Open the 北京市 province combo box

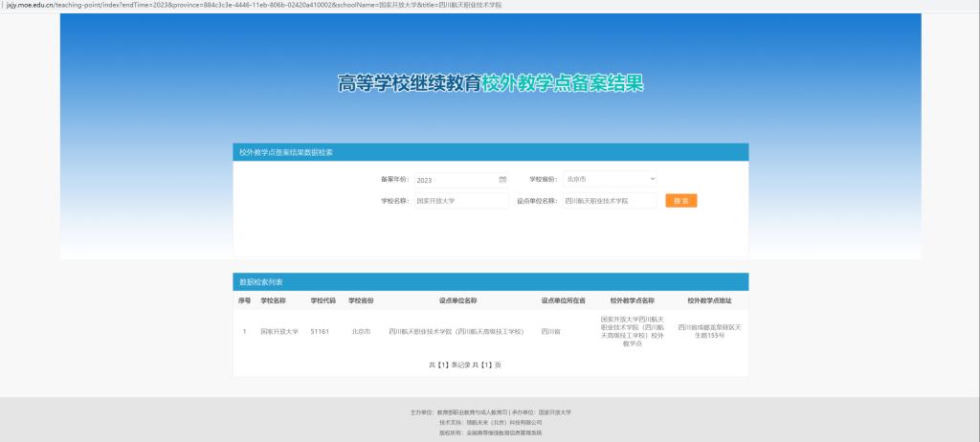point(608,179)
